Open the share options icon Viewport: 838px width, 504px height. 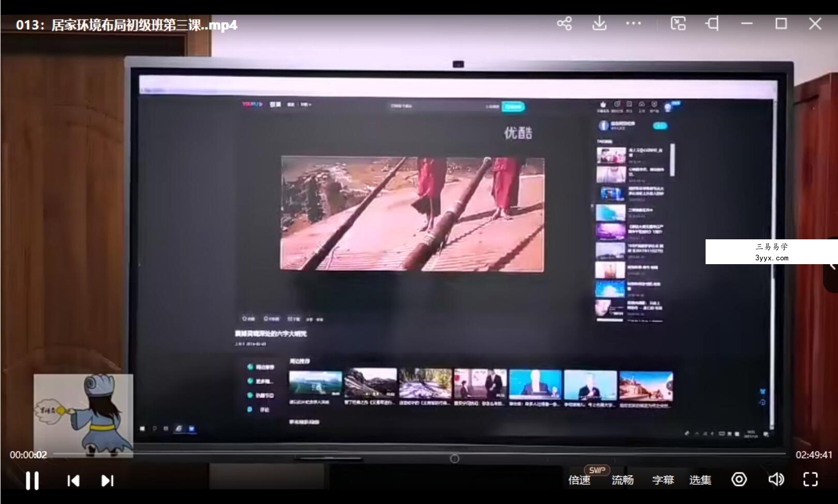564,24
